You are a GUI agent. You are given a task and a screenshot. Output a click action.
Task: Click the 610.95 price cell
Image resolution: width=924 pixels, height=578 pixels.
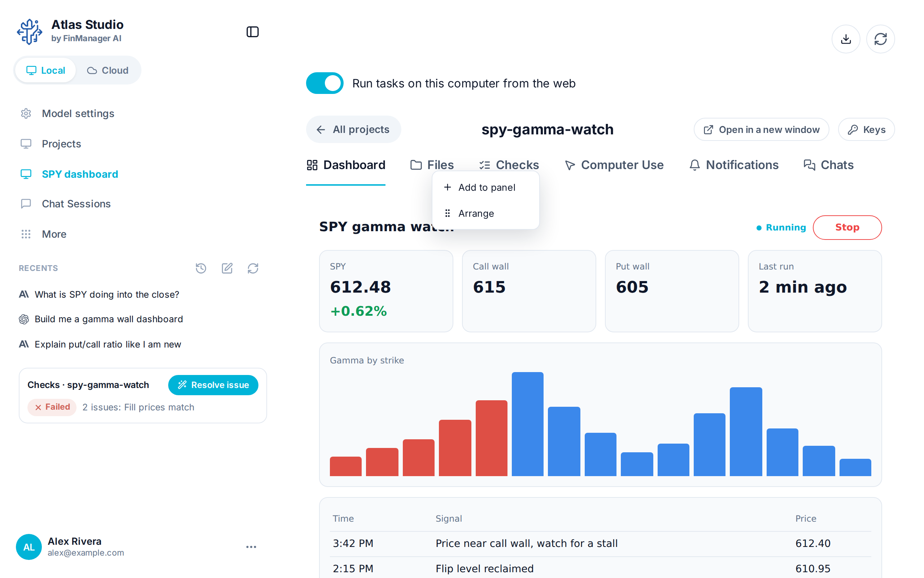click(813, 569)
